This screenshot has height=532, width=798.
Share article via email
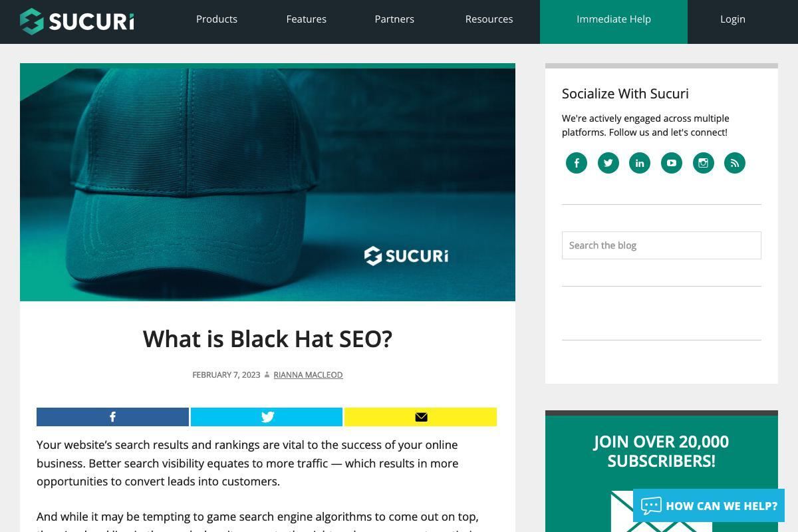(421, 417)
